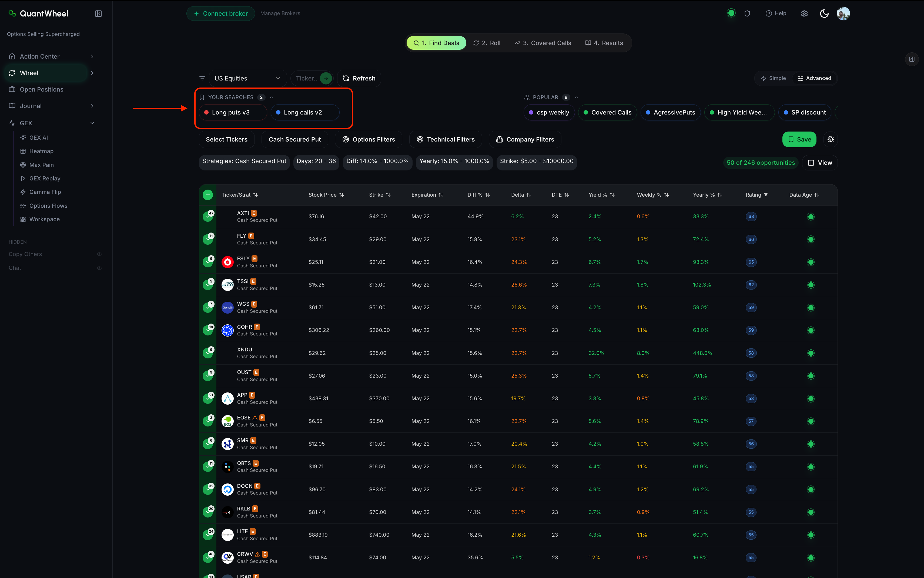
Task: Uncheck the AXTI row checkbox
Action: (x=207, y=217)
